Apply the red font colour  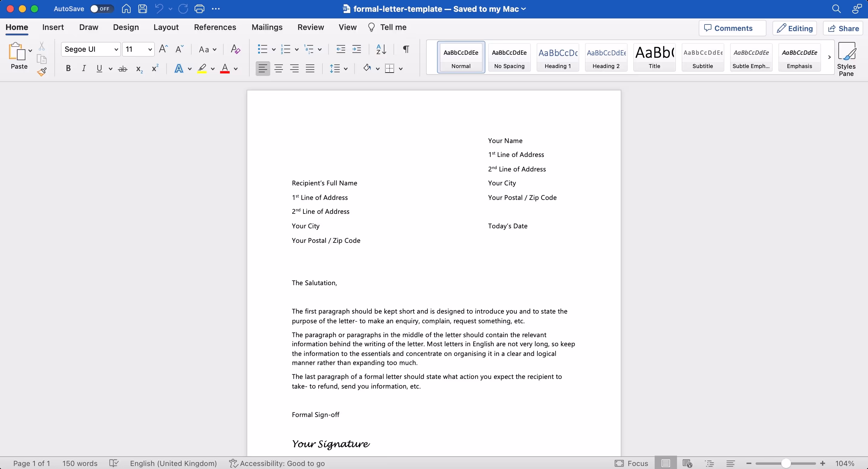225,68
